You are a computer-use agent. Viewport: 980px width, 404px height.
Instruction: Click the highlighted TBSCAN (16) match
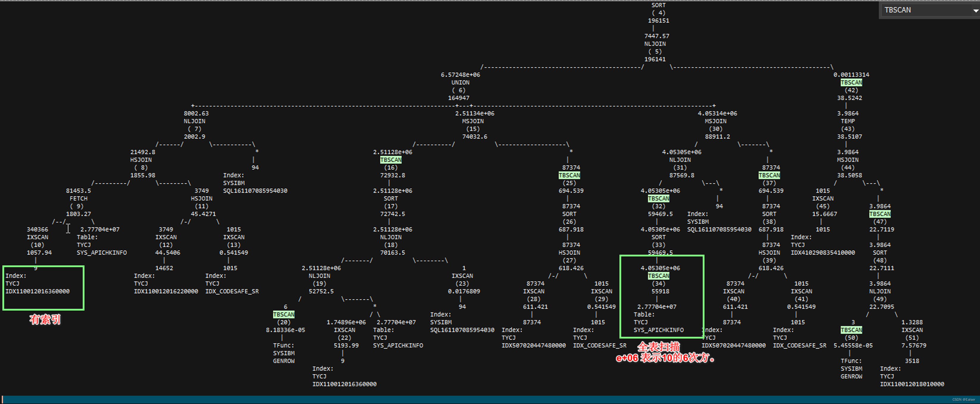391,160
